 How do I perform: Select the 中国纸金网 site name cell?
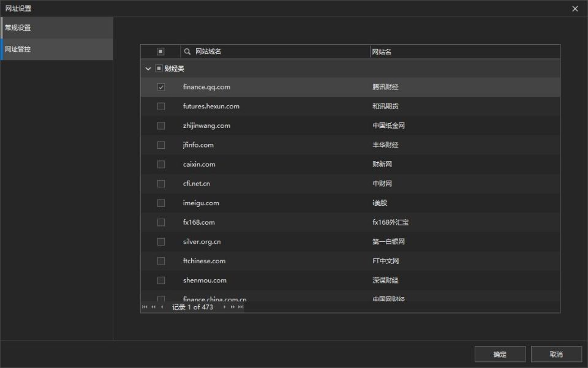pos(388,126)
